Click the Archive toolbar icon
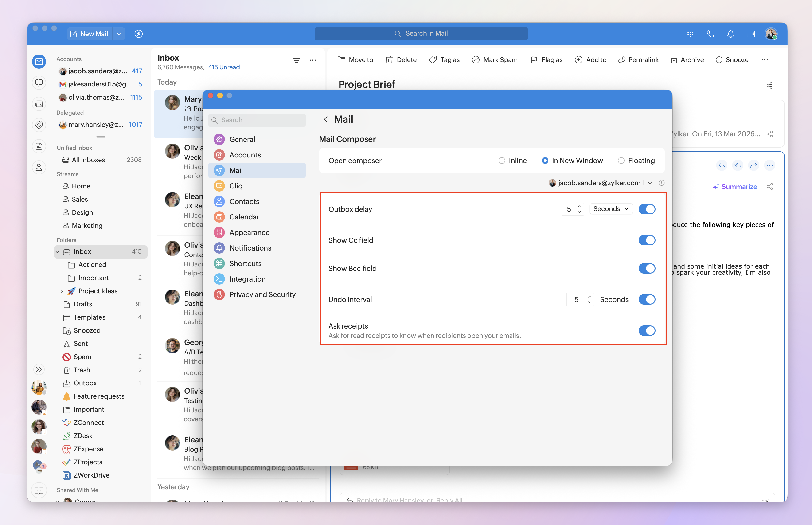 pos(674,60)
